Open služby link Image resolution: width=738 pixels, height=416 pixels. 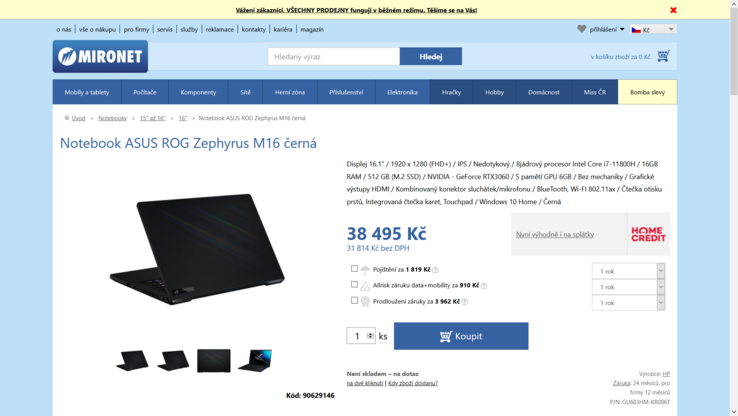click(189, 29)
